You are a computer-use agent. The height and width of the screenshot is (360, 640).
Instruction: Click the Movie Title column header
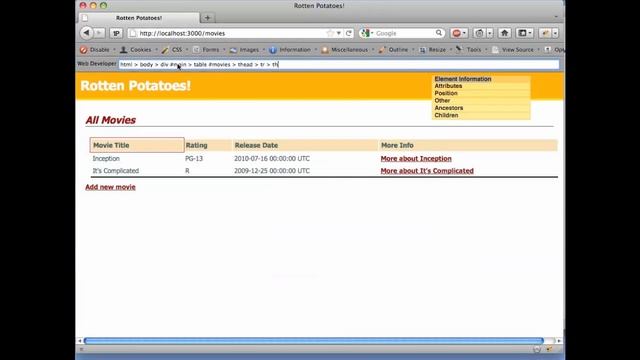click(137, 145)
